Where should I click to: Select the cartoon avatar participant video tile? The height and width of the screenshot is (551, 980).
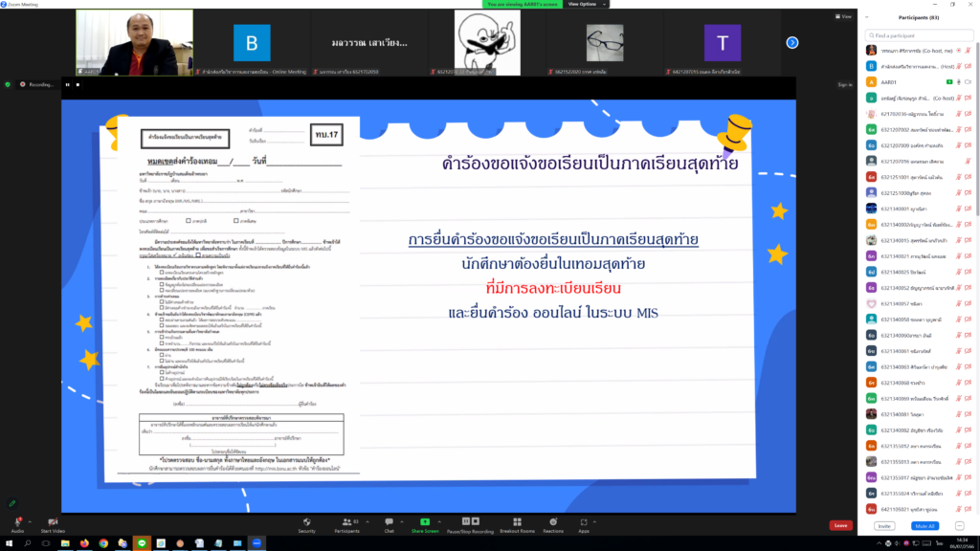point(487,42)
